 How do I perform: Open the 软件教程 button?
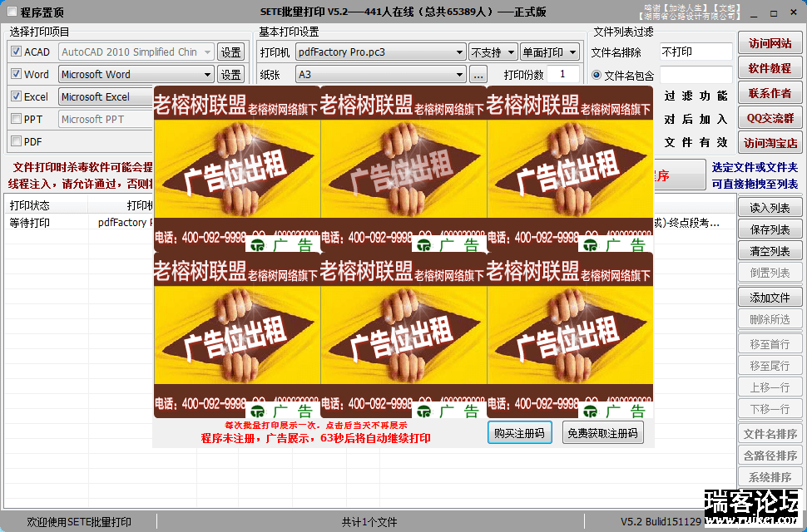pos(770,68)
